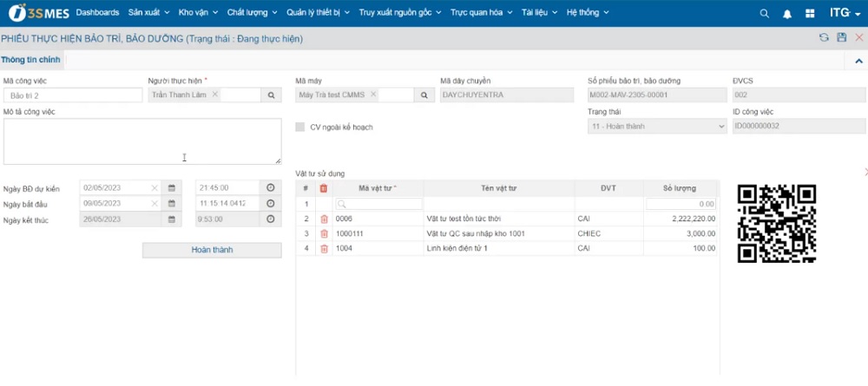Open the Sản xuất menu
The height and width of the screenshot is (386, 868).
pos(149,13)
